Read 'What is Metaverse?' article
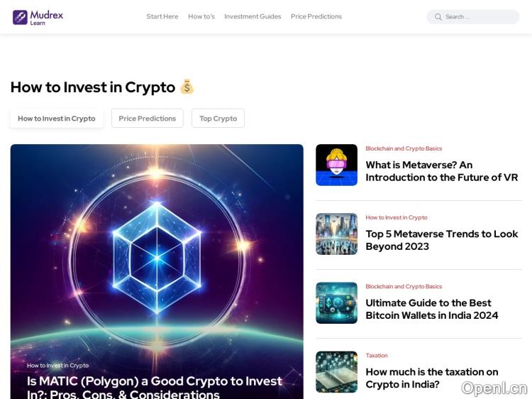 pos(442,171)
